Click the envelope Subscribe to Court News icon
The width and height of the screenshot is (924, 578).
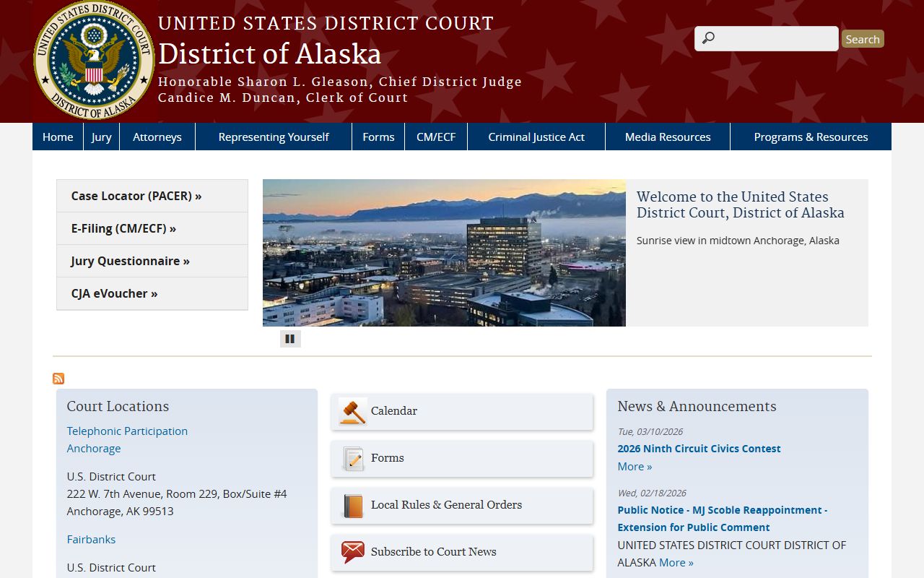point(352,552)
